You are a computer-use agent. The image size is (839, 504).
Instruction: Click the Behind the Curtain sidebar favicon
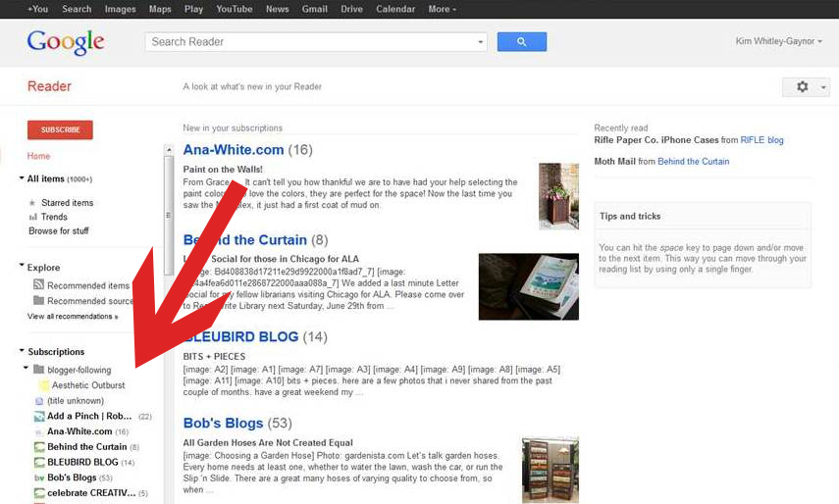39,447
